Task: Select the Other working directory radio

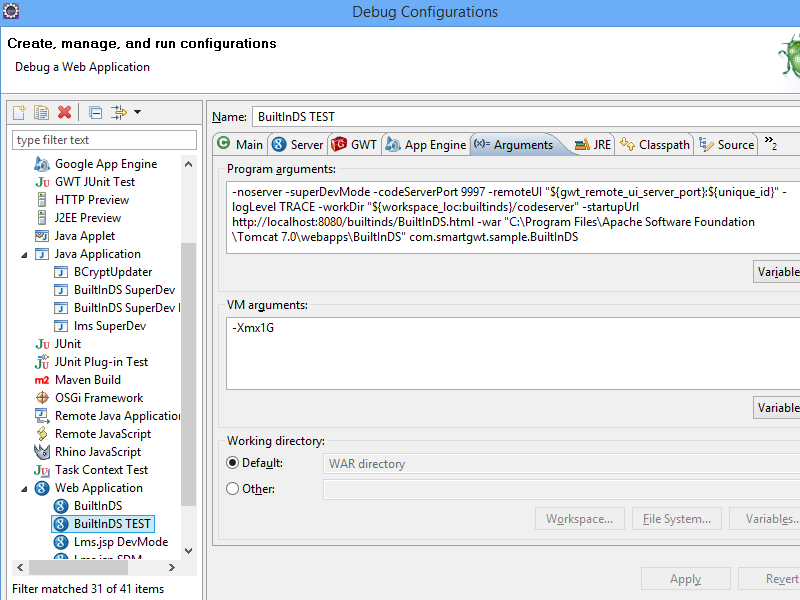Action: 233,489
